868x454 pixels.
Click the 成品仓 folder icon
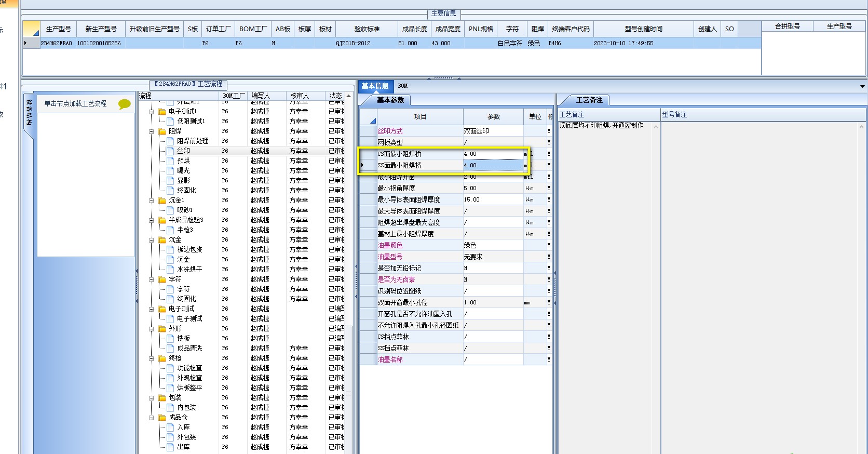pyautogui.click(x=162, y=417)
